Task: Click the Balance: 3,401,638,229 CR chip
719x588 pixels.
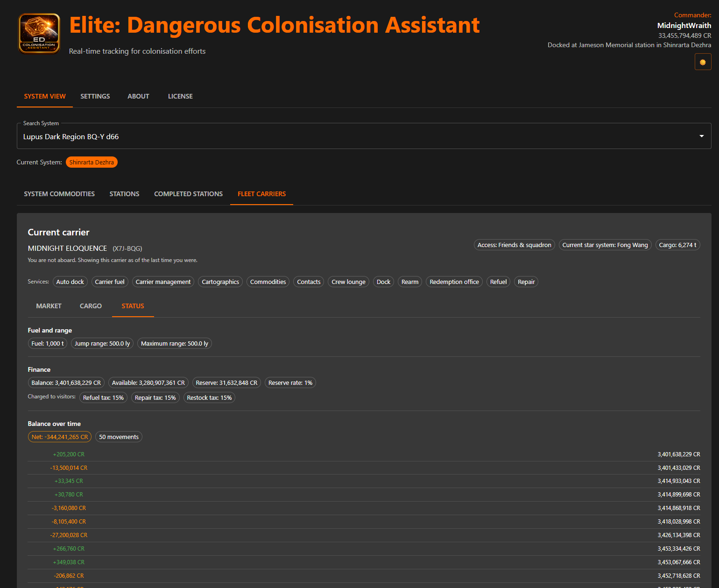Action: (66, 383)
